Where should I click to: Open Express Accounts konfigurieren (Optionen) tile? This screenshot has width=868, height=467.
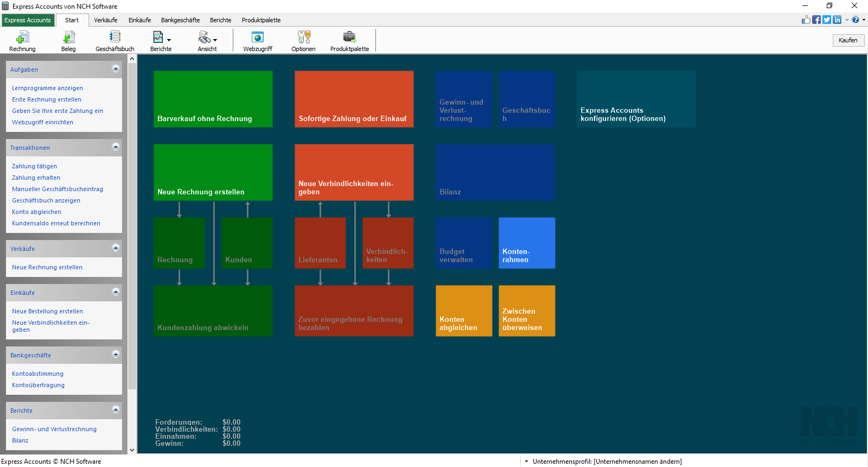pyautogui.click(x=636, y=99)
